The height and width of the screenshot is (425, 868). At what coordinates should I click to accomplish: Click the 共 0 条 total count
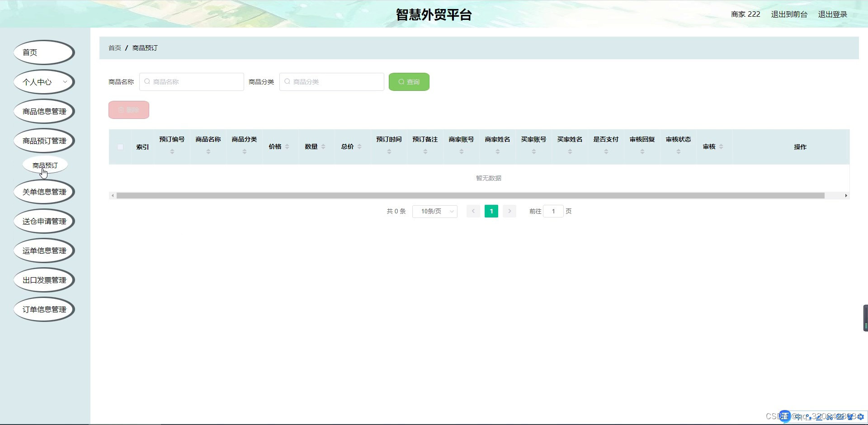click(396, 211)
